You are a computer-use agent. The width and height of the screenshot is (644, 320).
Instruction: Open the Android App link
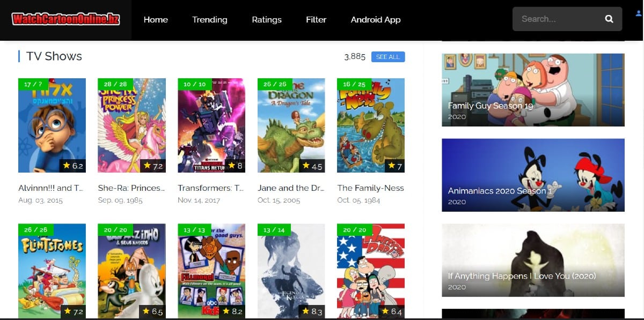(x=376, y=20)
